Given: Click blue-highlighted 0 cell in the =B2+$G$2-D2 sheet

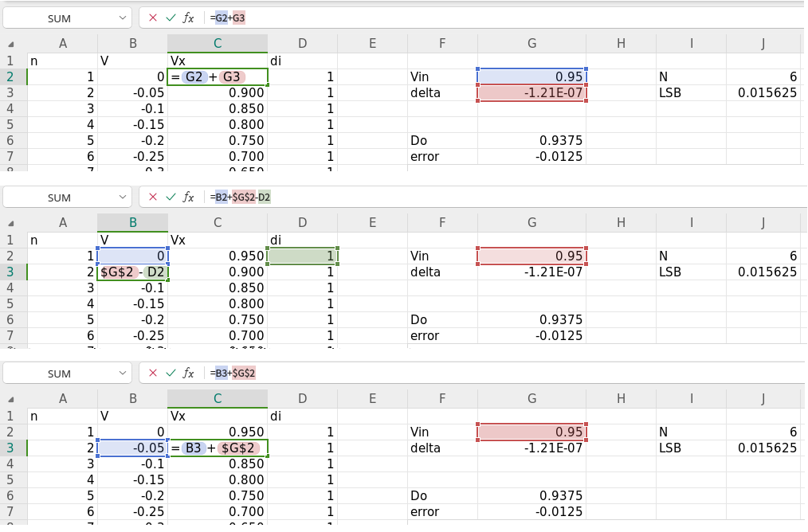Looking at the screenshot, I should click(x=132, y=256).
